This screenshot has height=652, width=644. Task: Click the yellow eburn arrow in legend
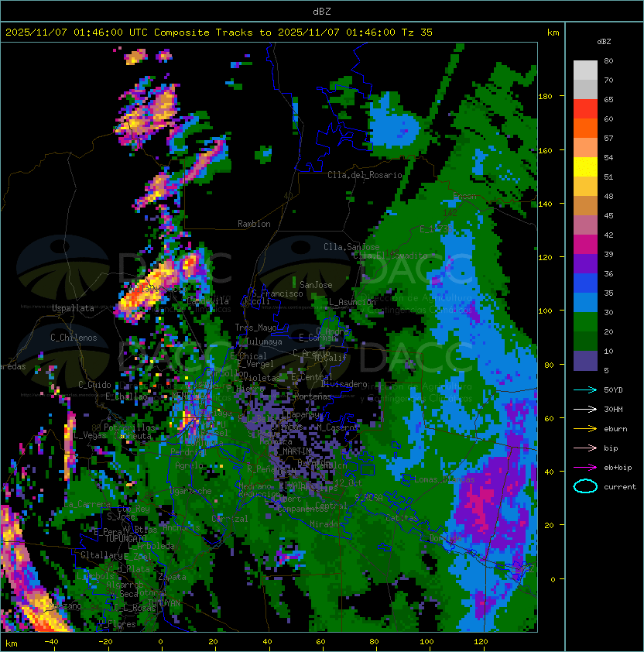(x=585, y=429)
